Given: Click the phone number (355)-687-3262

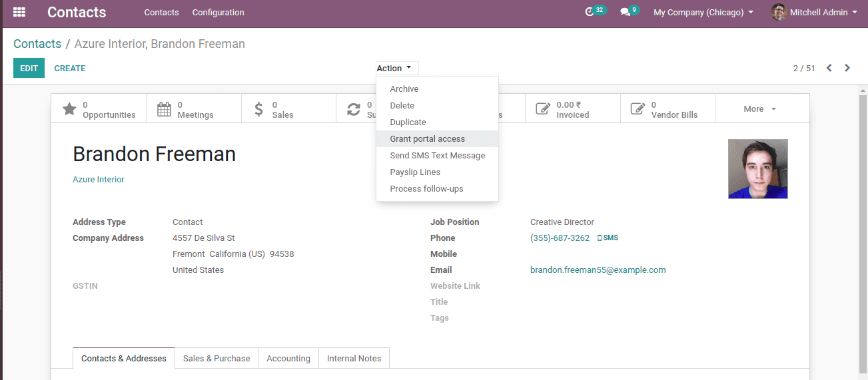Looking at the screenshot, I should (x=560, y=238).
